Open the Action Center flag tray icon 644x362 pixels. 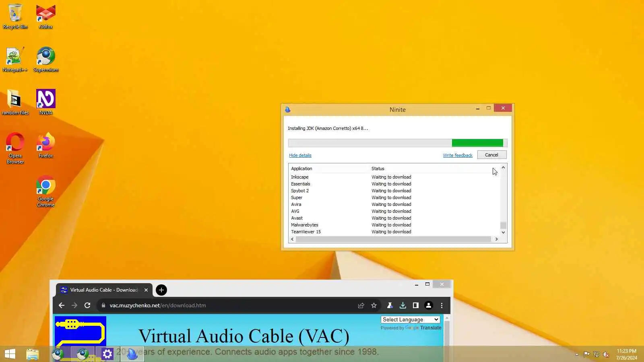(x=586, y=354)
